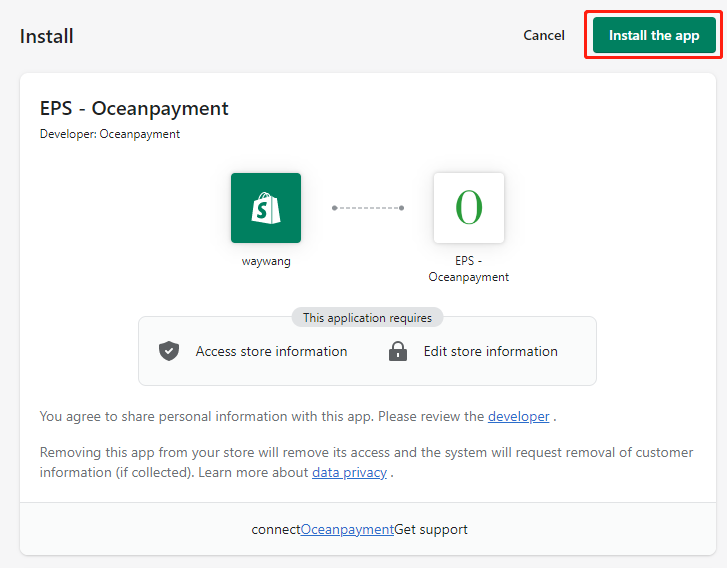Screen dimensions: 727x568
Task: Open the data privacy link
Action: (x=349, y=472)
